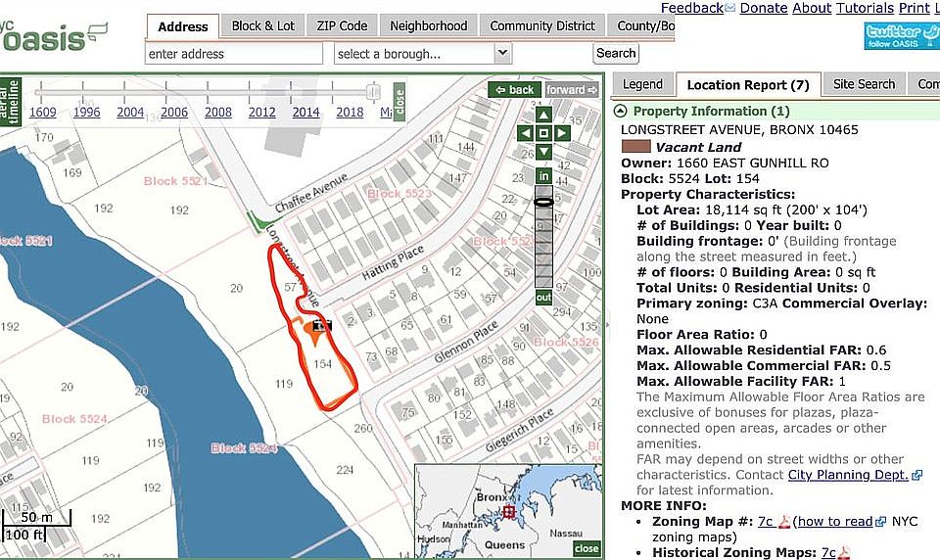940x560 pixels.
Task: Click the camera street-view marker on map
Action: point(322,326)
